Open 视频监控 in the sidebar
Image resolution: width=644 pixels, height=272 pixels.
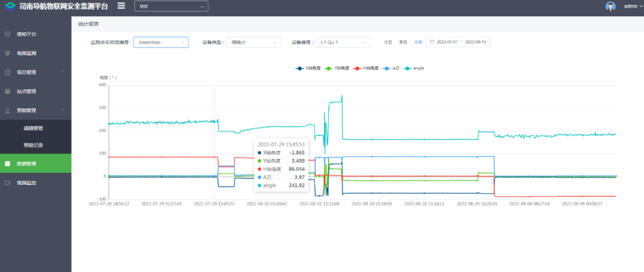point(36,183)
